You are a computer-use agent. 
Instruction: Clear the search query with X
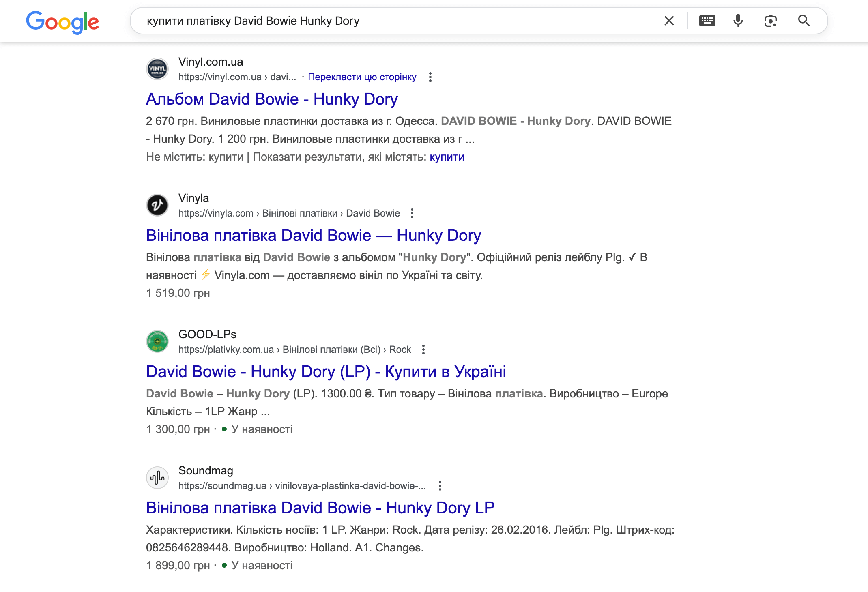click(669, 21)
